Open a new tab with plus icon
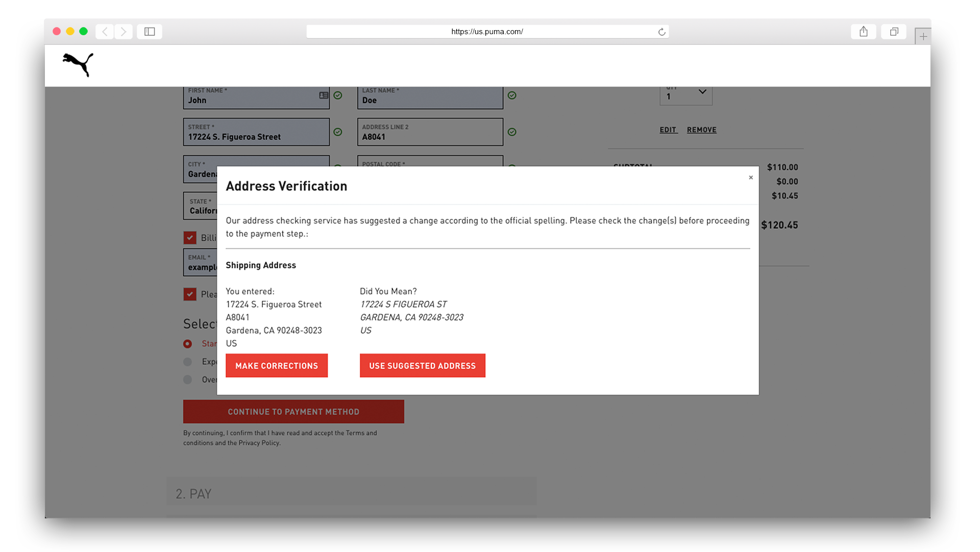The width and height of the screenshot is (980, 552). click(923, 37)
